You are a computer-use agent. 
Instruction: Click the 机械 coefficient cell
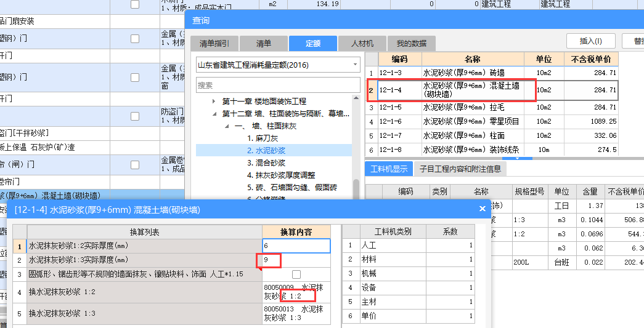(x=450, y=273)
